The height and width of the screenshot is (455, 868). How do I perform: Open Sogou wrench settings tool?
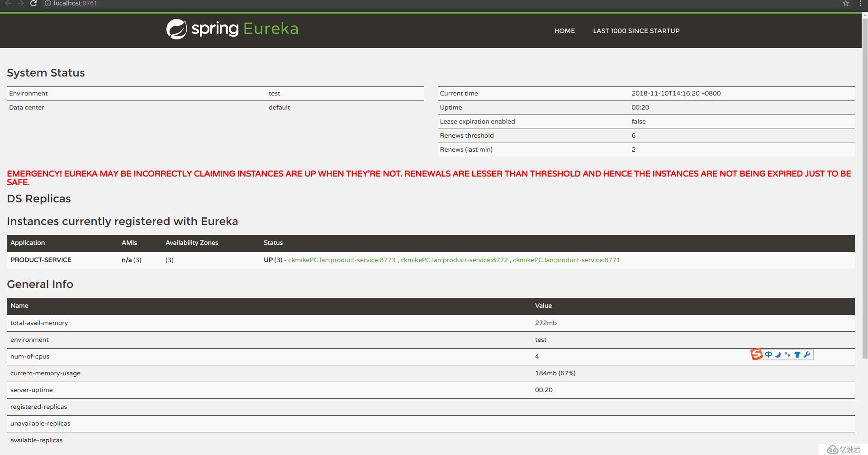click(x=807, y=354)
